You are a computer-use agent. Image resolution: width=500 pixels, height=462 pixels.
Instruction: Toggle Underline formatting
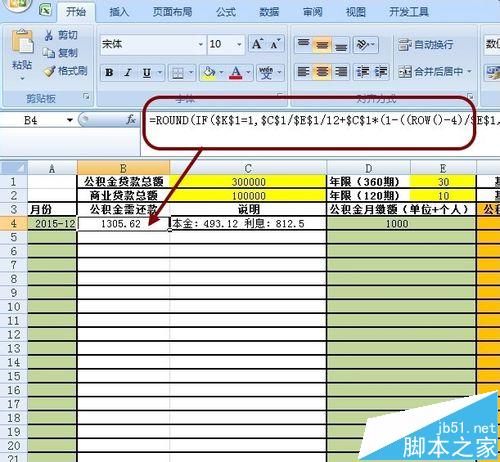click(147, 72)
